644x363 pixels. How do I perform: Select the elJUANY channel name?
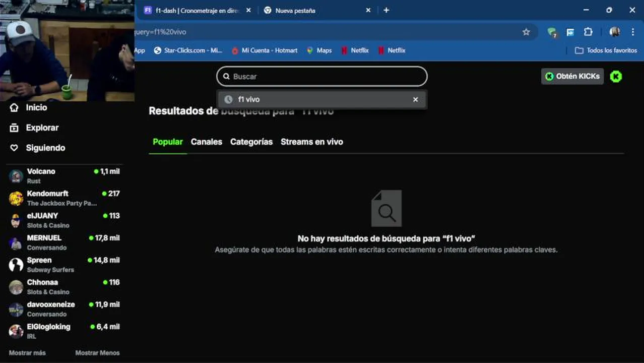coord(43,216)
